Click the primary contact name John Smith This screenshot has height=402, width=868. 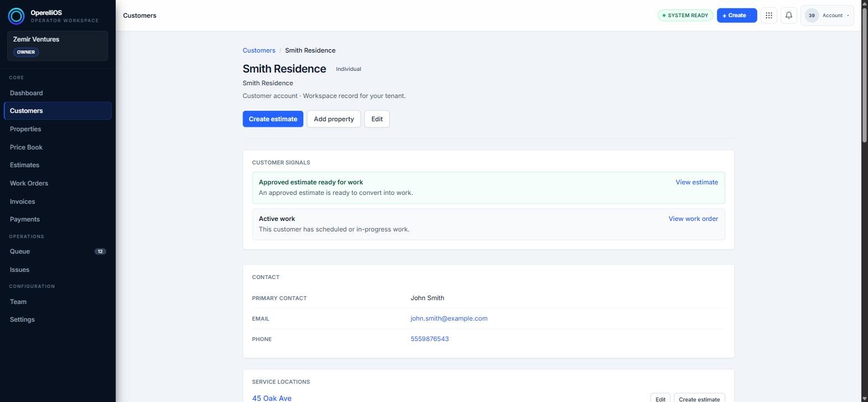pyautogui.click(x=427, y=298)
